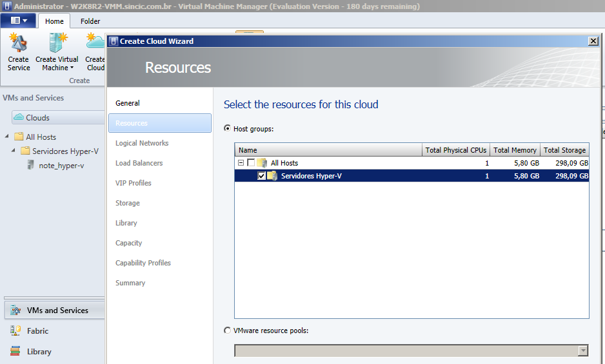The width and height of the screenshot is (605, 364).
Task: Switch to the Folder ribbon tab
Action: (x=90, y=21)
